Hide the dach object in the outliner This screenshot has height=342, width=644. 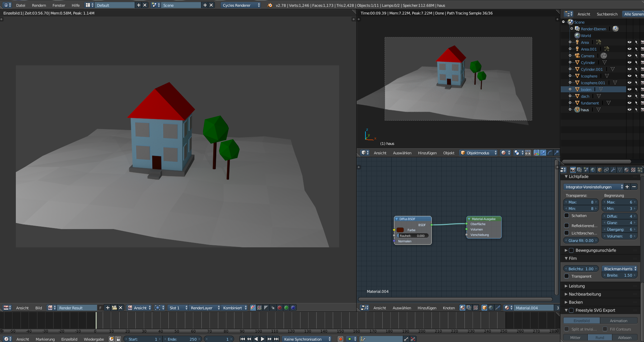pyautogui.click(x=630, y=96)
